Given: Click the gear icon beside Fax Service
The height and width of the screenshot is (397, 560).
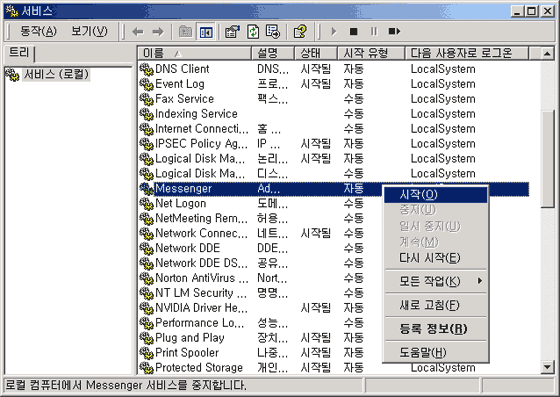Looking at the screenshot, I should pyautogui.click(x=146, y=99).
